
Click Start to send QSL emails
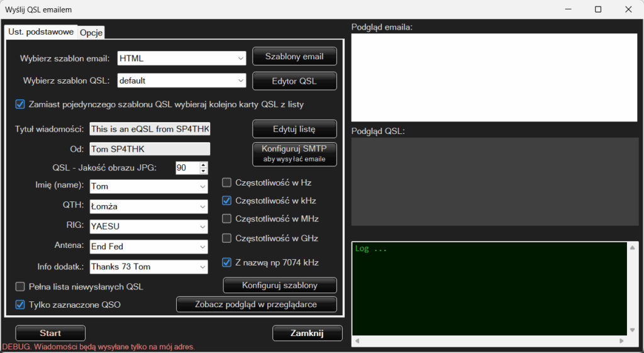pos(50,333)
